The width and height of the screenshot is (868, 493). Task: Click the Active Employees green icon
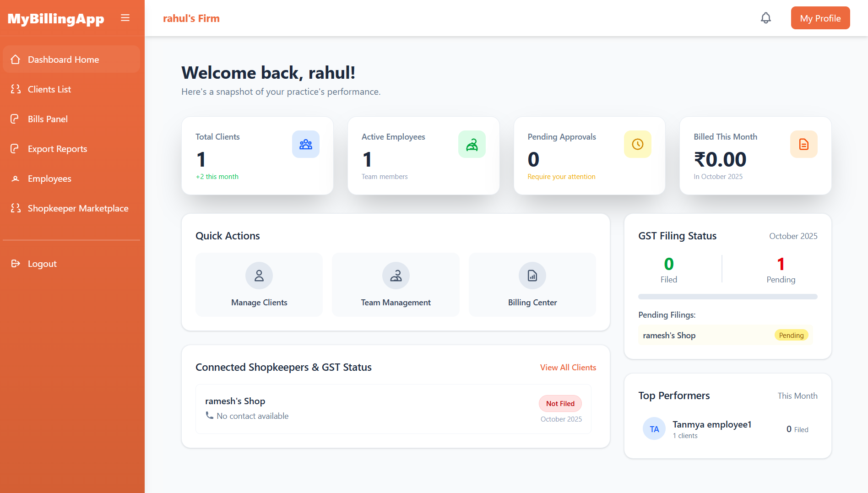coord(472,145)
